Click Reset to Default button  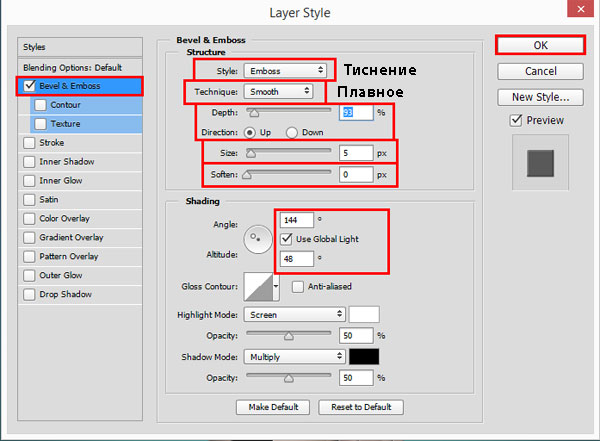361,407
